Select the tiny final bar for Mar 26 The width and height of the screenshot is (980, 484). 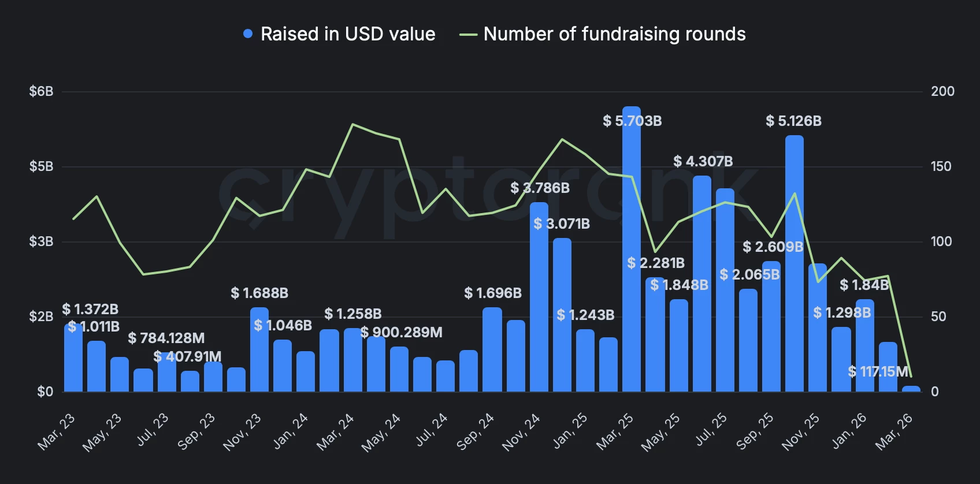(x=911, y=389)
